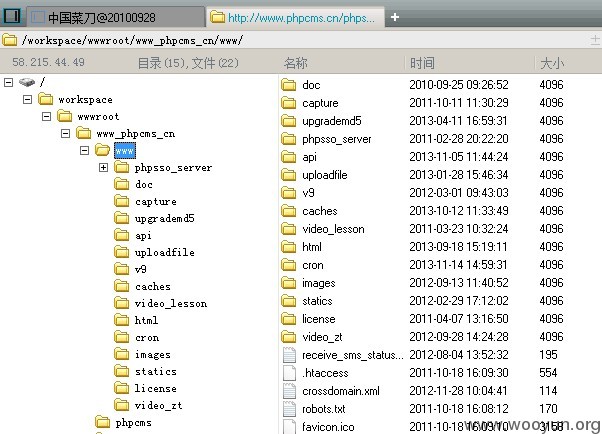
Task: Click the html folder icon in the tree
Action: (122, 320)
